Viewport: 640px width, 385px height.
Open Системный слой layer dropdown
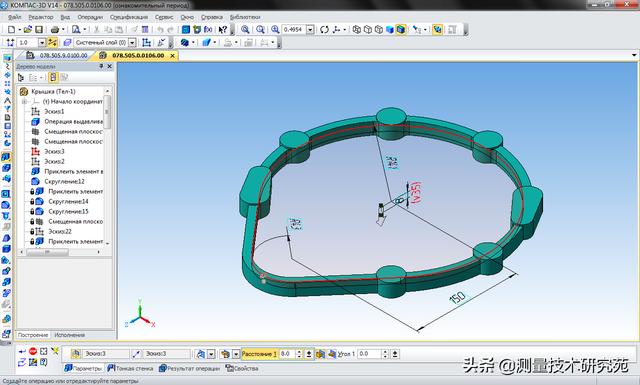coord(132,42)
